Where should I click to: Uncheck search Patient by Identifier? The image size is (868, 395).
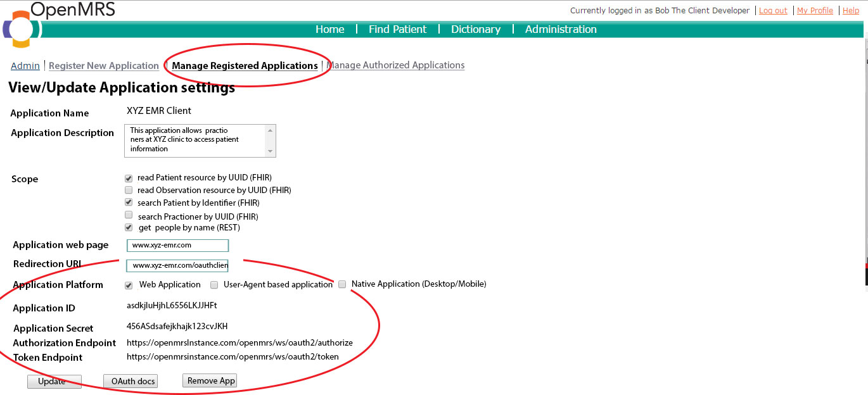click(x=129, y=203)
